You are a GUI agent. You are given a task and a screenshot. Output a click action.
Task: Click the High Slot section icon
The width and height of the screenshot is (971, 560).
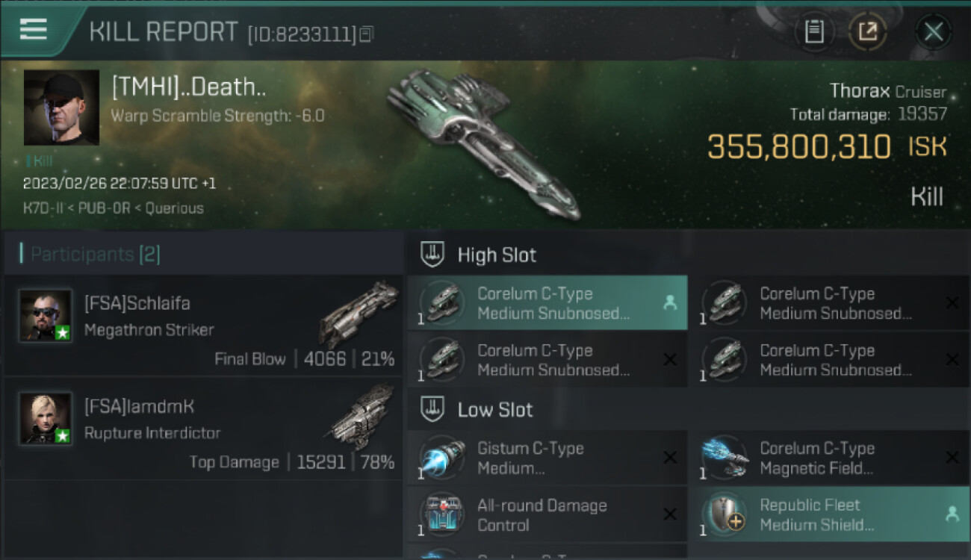pos(431,255)
